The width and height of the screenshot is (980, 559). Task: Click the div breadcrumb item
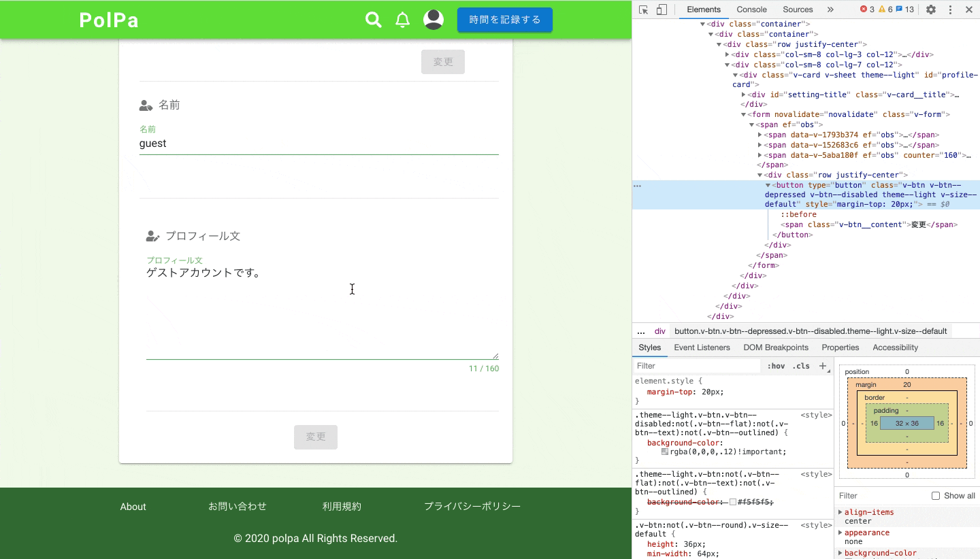click(660, 331)
